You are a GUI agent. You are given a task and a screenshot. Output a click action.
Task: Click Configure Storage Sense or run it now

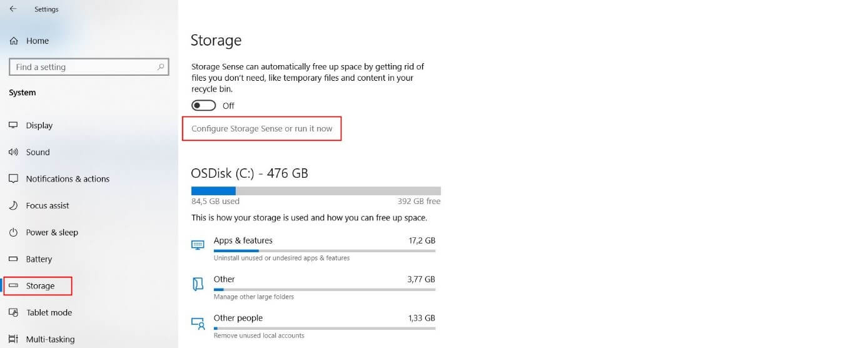[261, 129]
